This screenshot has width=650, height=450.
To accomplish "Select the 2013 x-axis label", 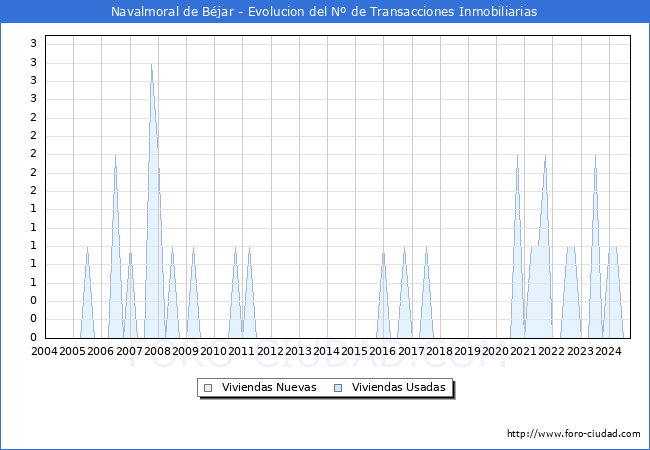I will (298, 351).
